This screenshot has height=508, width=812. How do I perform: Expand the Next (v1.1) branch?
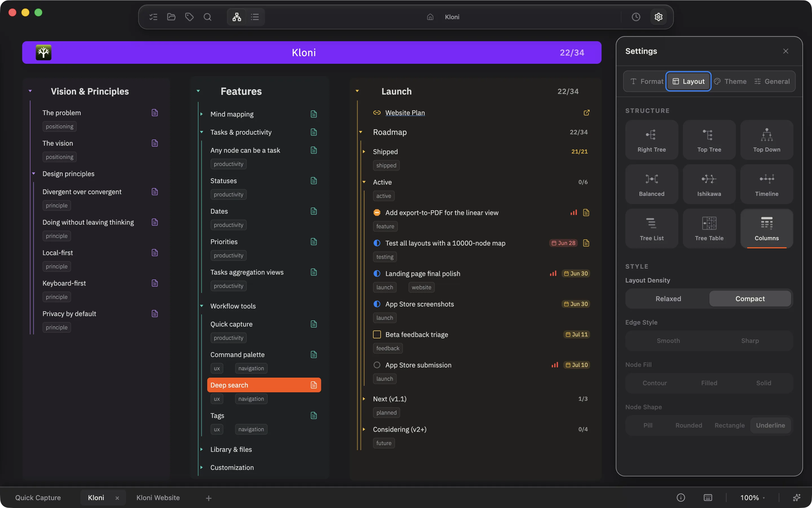[x=364, y=399]
